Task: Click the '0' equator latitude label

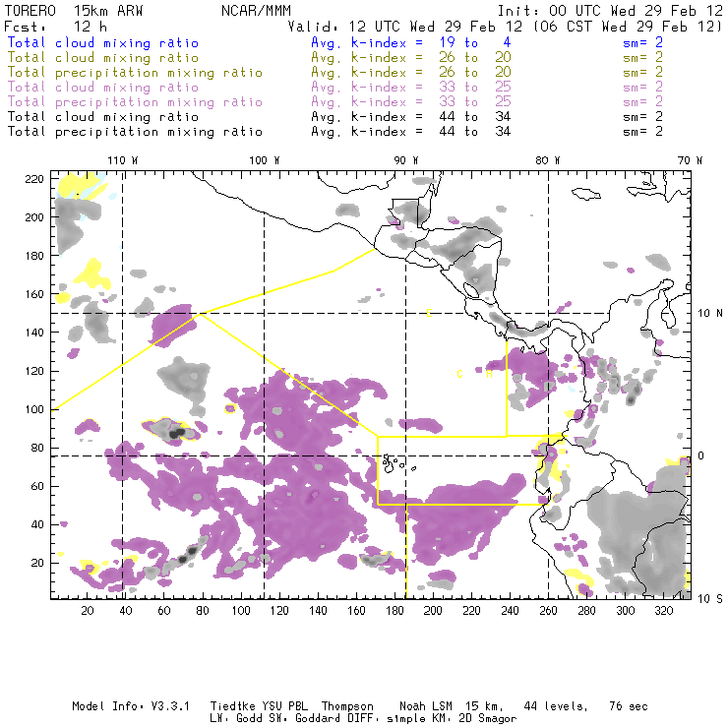Action: (701, 455)
